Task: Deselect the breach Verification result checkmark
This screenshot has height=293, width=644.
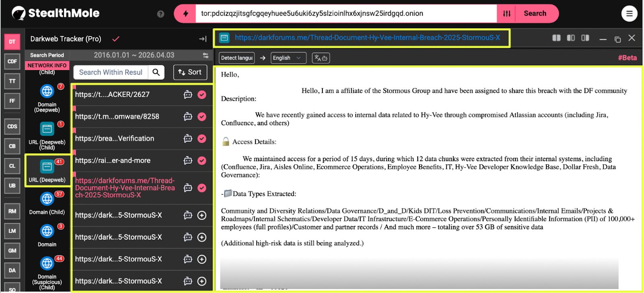Action: (x=202, y=139)
